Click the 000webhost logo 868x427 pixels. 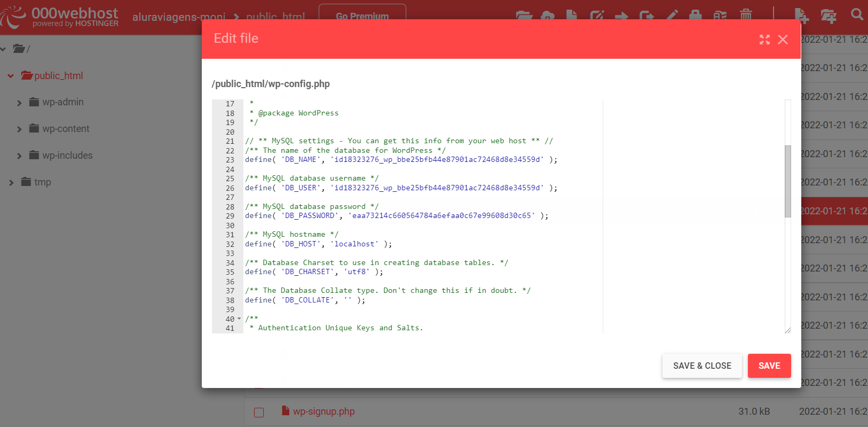(59, 17)
